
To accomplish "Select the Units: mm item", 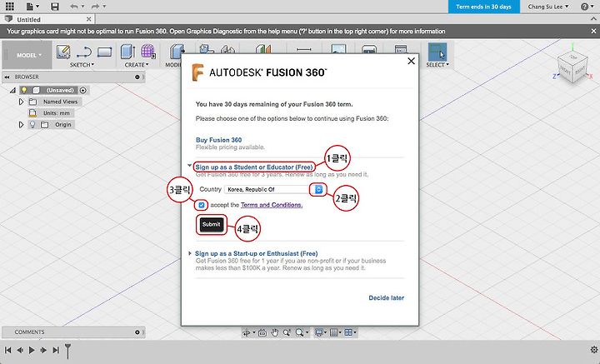I will 57,113.
